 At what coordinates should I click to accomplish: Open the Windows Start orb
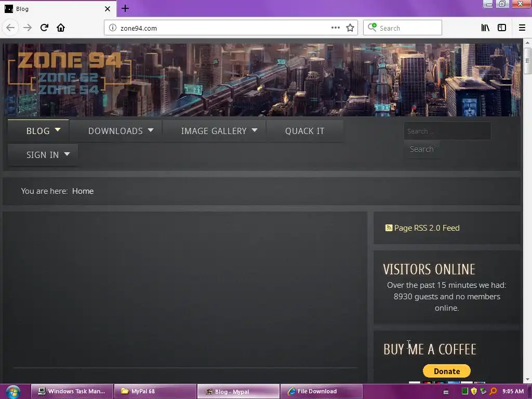[13, 392]
